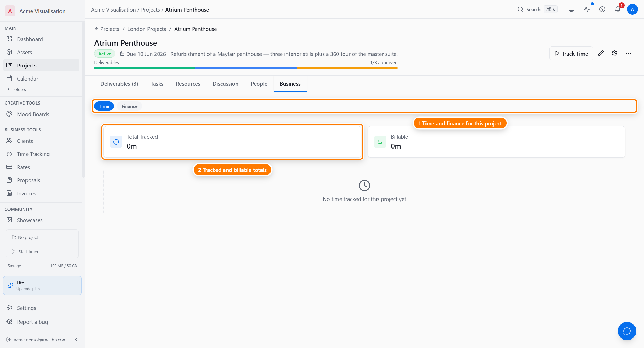Switch to the Deliverables (3) tab
The height and width of the screenshot is (348, 644).
[x=119, y=84]
